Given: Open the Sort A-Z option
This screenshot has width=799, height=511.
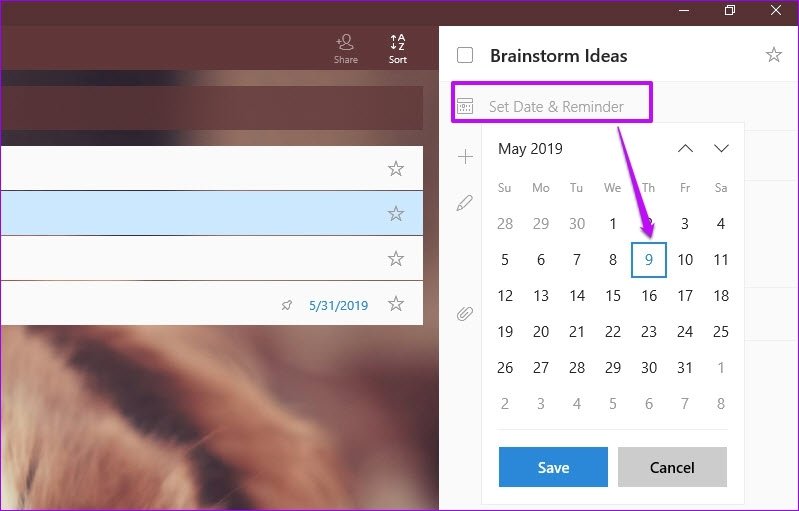Looking at the screenshot, I should click(x=397, y=49).
